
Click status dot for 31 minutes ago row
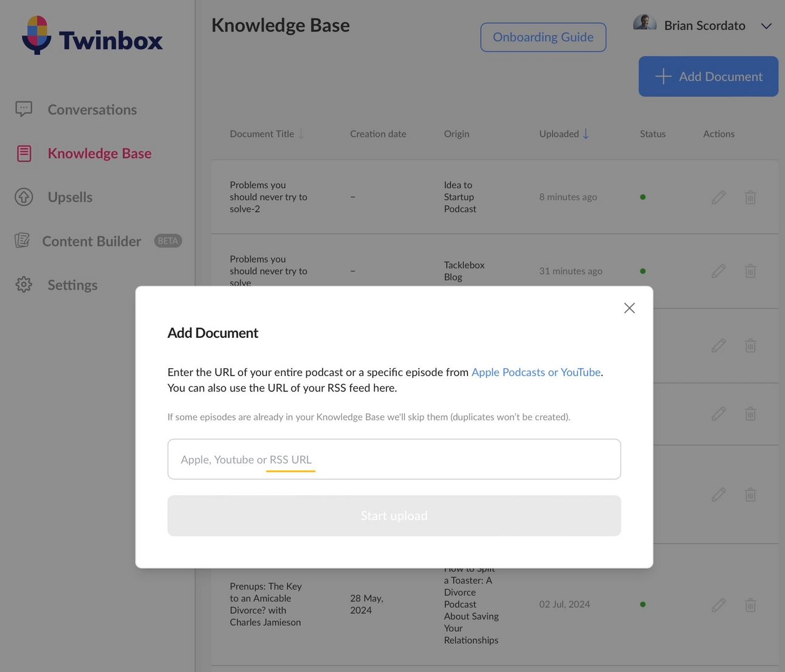pyautogui.click(x=643, y=271)
